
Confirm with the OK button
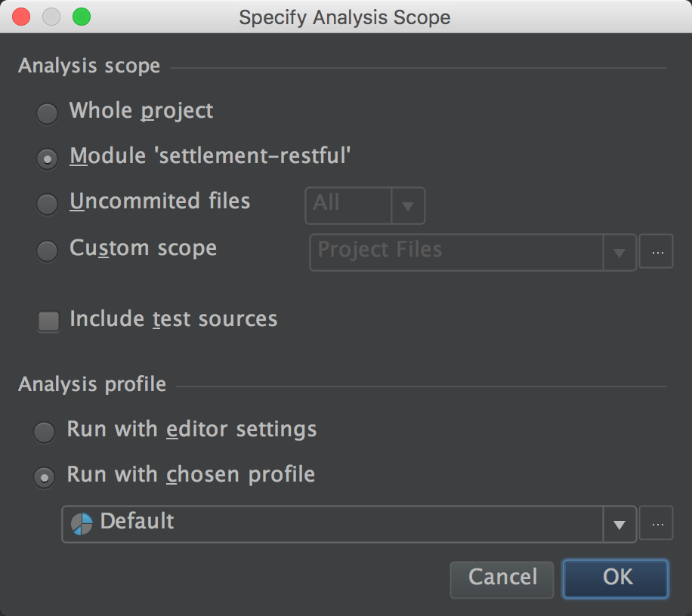coord(616,577)
